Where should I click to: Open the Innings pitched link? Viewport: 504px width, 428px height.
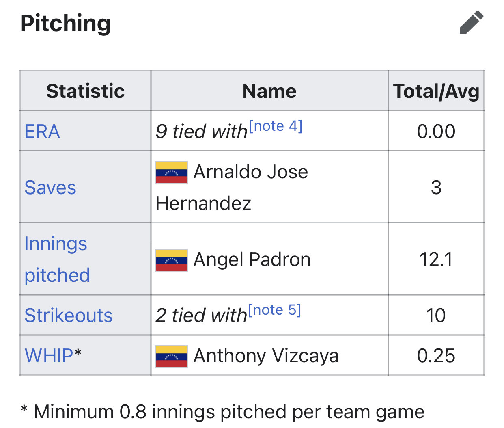click(x=56, y=259)
